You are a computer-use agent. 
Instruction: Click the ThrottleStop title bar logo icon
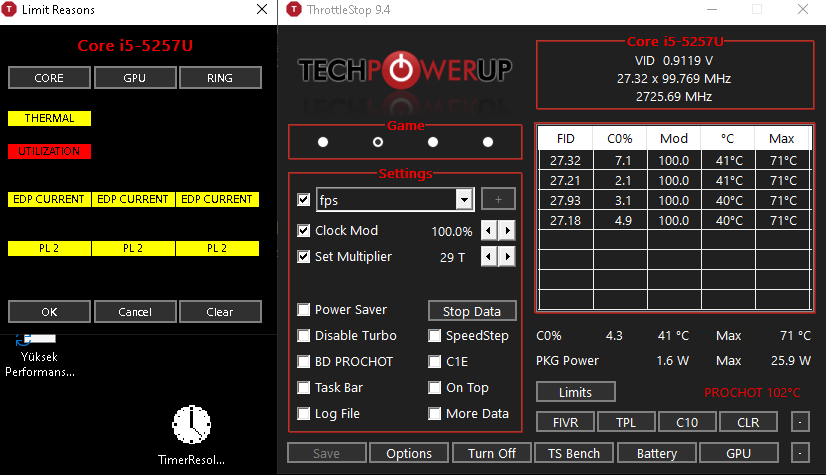293,9
